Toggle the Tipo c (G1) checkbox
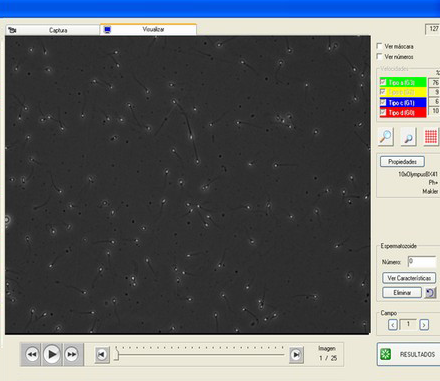Screen dimensions: 440x381 point(383,102)
